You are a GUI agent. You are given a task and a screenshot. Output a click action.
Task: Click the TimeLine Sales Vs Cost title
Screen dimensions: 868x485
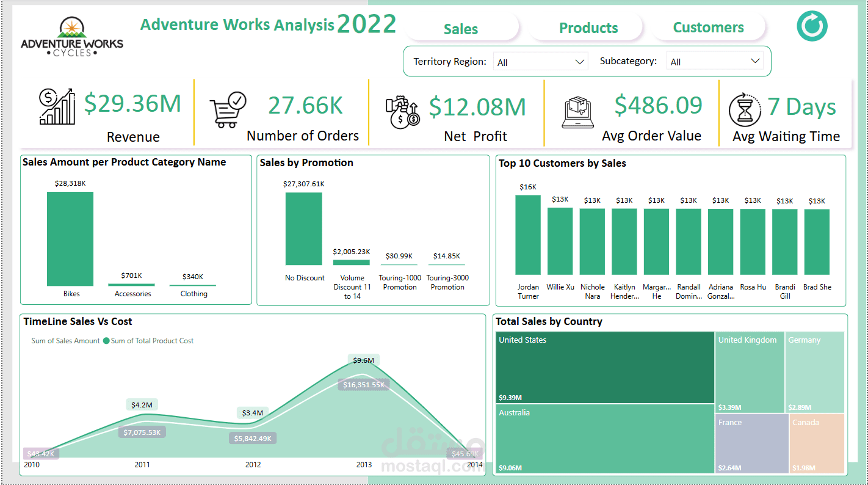click(x=78, y=321)
